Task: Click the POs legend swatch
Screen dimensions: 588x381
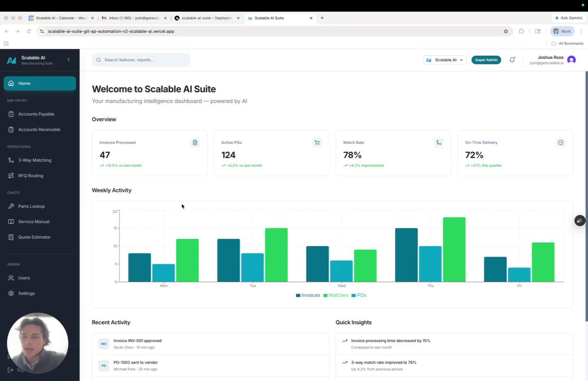Action: click(x=354, y=295)
